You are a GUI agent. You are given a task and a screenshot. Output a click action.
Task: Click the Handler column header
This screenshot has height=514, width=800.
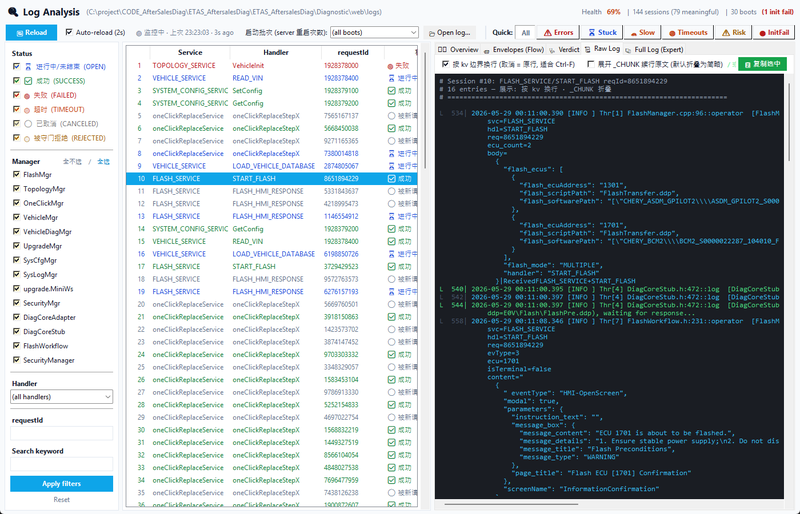pyautogui.click(x=276, y=53)
